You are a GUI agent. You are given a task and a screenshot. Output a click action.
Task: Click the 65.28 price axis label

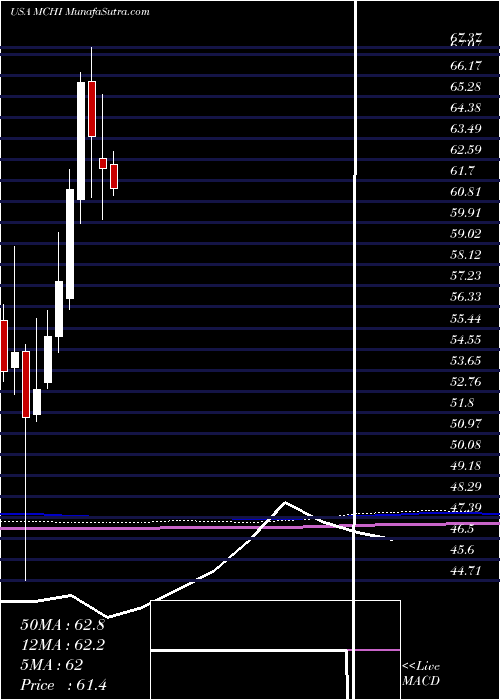[x=466, y=87]
